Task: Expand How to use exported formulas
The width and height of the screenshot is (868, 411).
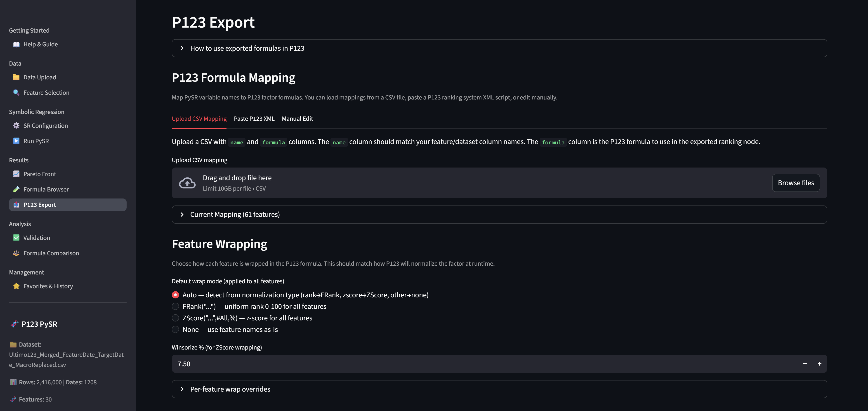Action: [247, 48]
